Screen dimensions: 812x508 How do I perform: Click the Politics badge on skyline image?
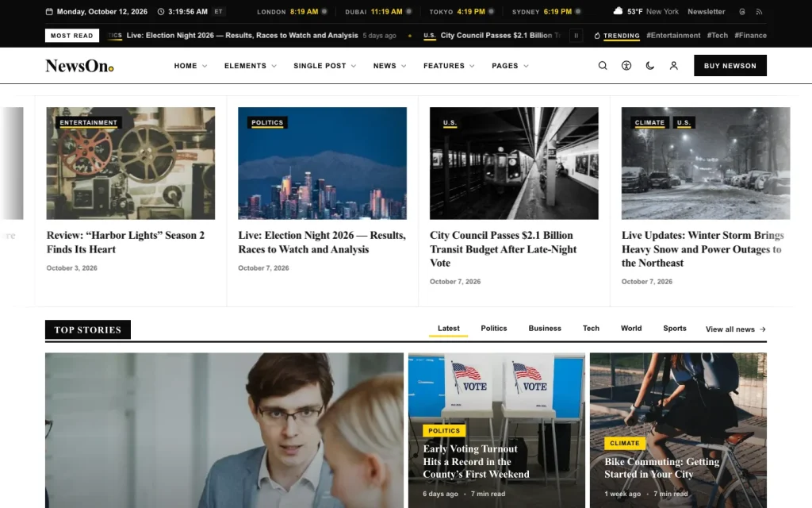[x=267, y=123]
